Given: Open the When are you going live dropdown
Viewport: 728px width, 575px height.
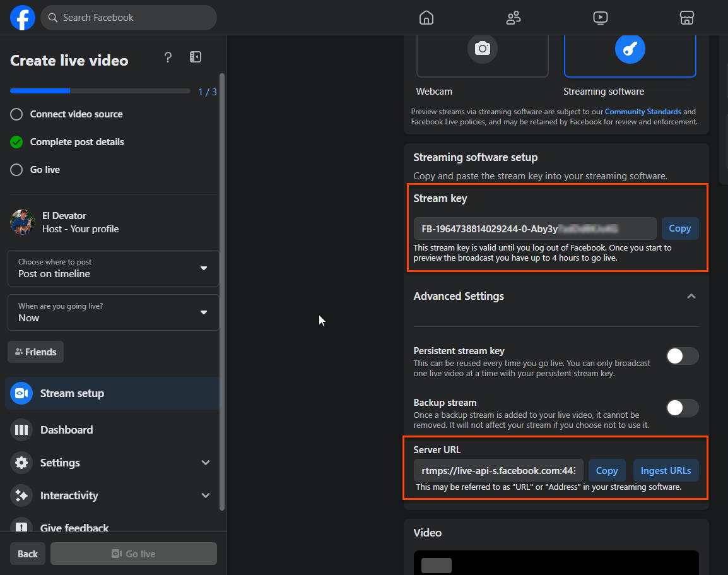Looking at the screenshot, I should 114,312.
